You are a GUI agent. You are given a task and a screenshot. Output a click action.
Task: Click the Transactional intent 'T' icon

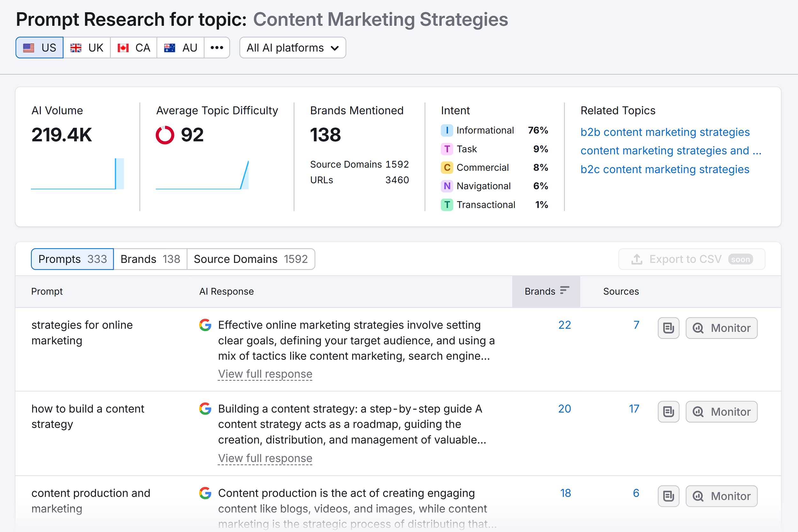tap(447, 205)
